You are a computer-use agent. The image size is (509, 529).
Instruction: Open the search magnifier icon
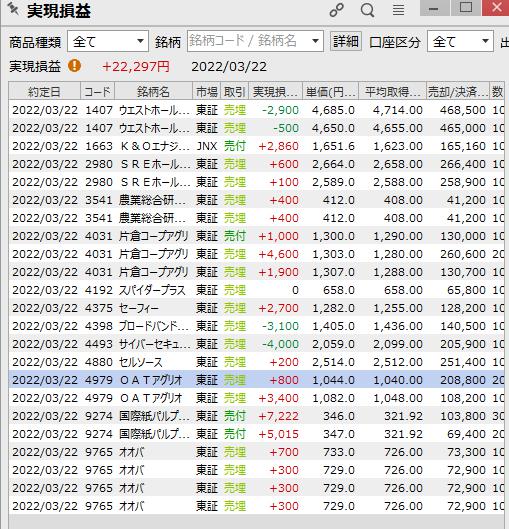coord(367,10)
